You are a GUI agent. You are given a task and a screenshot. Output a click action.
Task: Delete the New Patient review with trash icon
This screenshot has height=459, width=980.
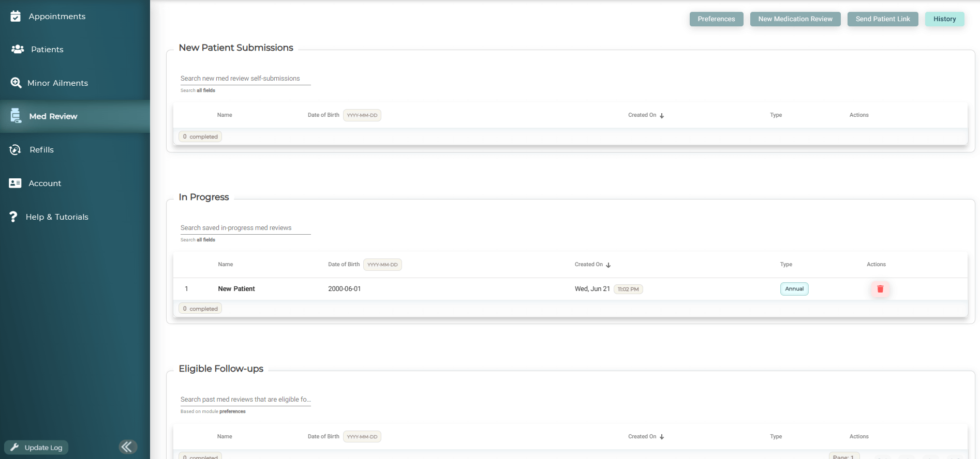tap(880, 289)
